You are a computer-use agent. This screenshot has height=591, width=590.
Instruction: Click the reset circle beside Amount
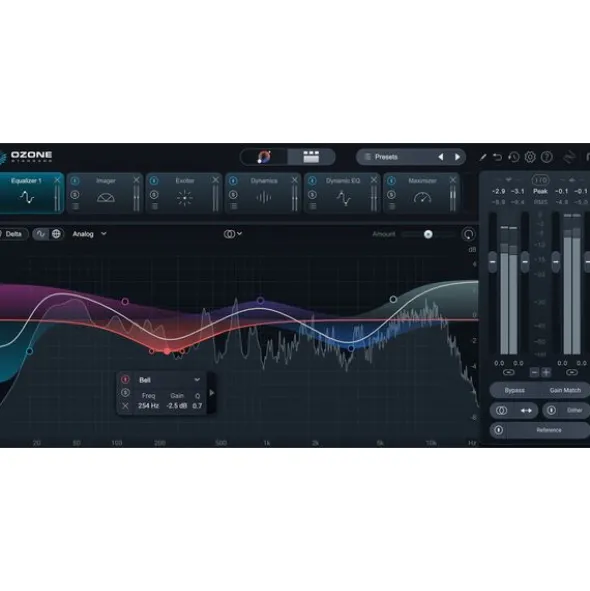tap(469, 234)
